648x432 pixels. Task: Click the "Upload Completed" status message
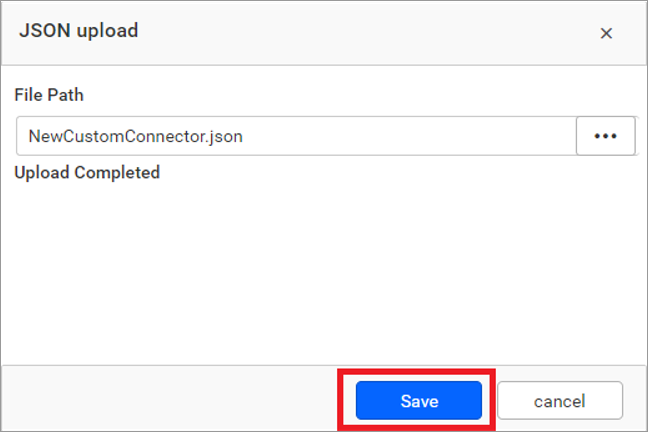(x=87, y=172)
